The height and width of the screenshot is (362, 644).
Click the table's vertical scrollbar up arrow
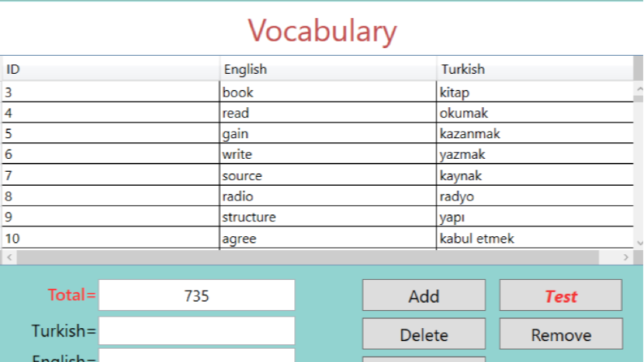coord(638,88)
